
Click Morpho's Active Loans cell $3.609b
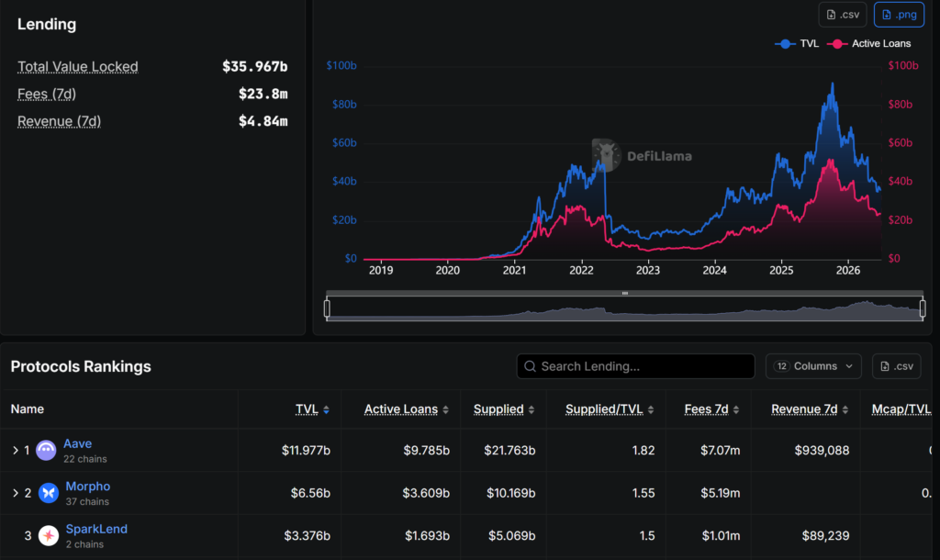pyautogui.click(x=426, y=493)
